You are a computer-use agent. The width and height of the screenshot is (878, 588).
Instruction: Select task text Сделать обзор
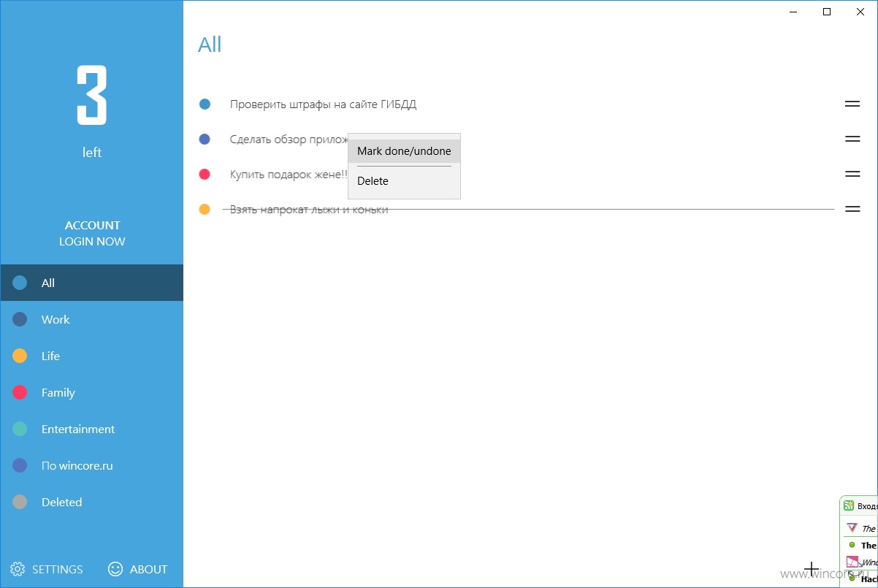[289, 140]
